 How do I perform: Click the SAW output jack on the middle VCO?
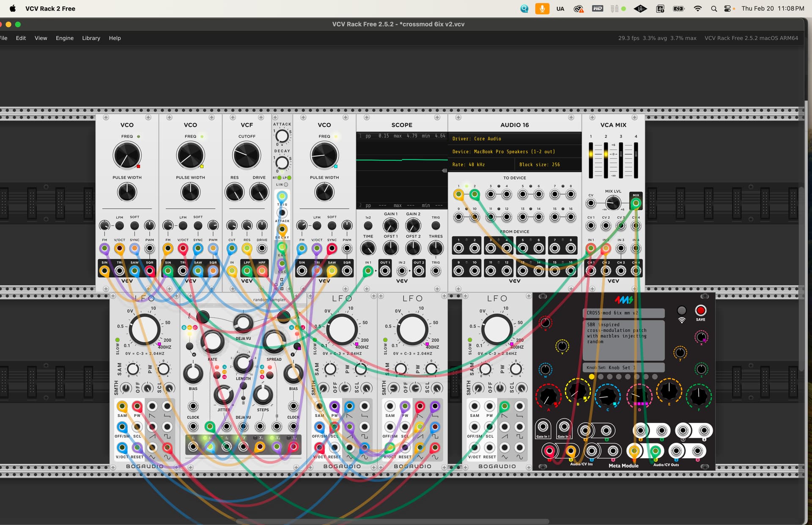(x=198, y=271)
